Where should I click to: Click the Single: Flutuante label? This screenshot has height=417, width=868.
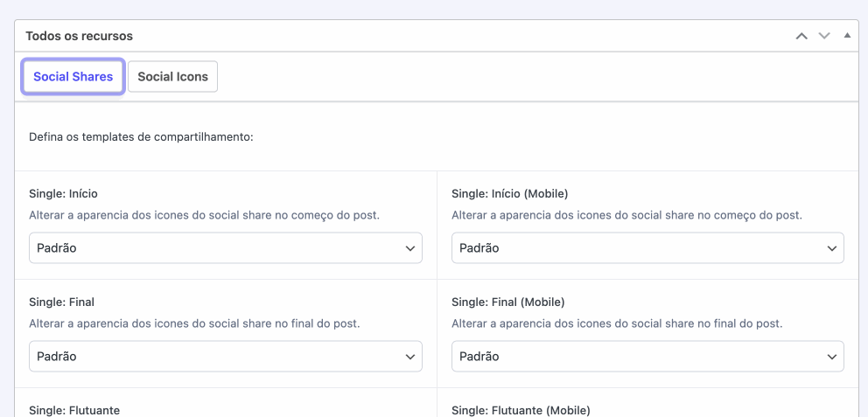(74, 410)
